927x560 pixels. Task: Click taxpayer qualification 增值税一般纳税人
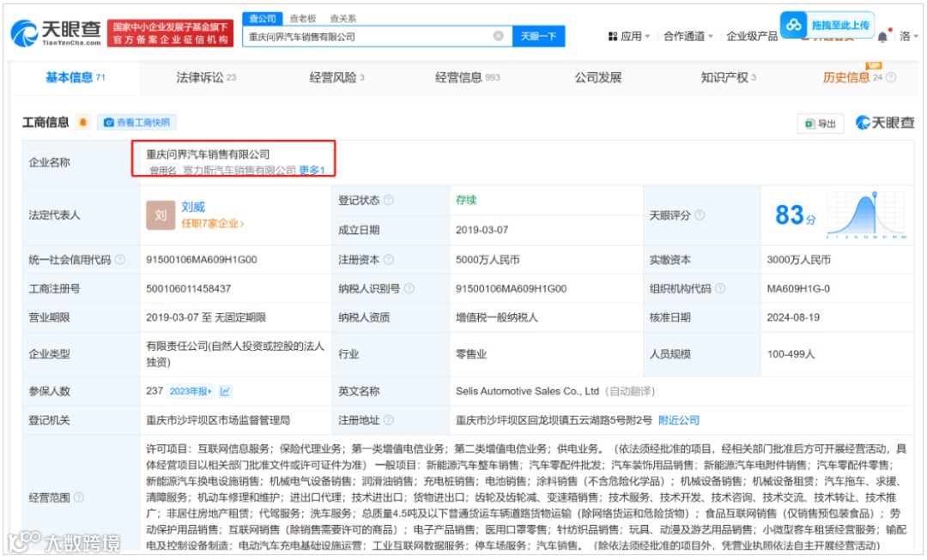click(497, 317)
